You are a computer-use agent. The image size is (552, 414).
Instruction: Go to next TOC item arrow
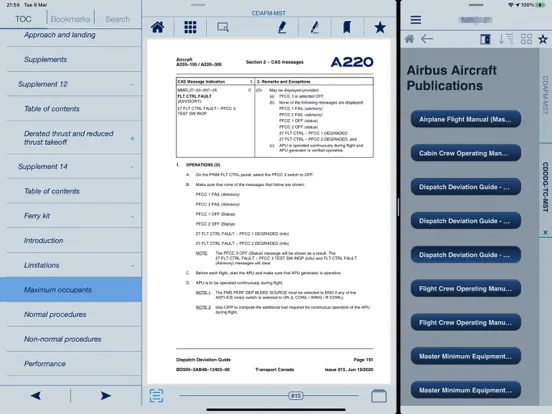[x=105, y=396]
